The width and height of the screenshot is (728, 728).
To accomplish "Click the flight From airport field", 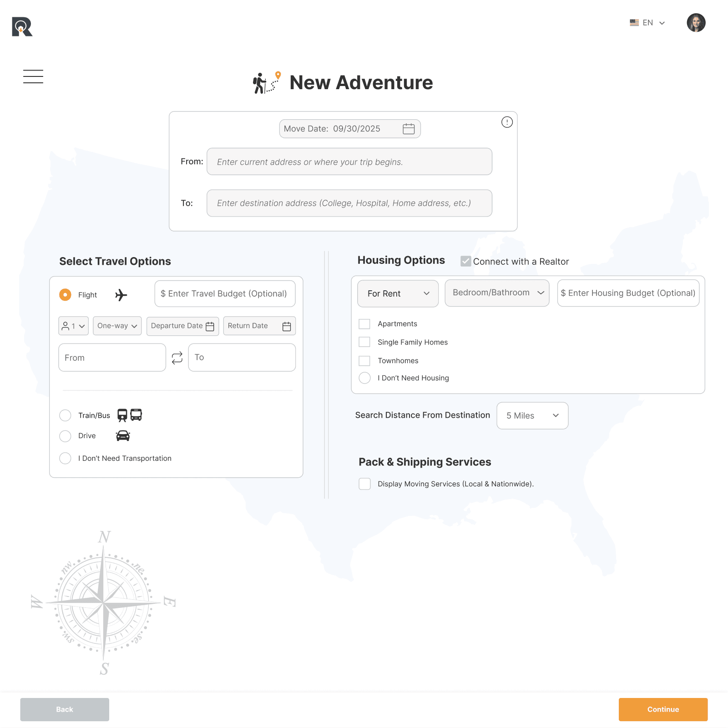I will [x=112, y=358].
